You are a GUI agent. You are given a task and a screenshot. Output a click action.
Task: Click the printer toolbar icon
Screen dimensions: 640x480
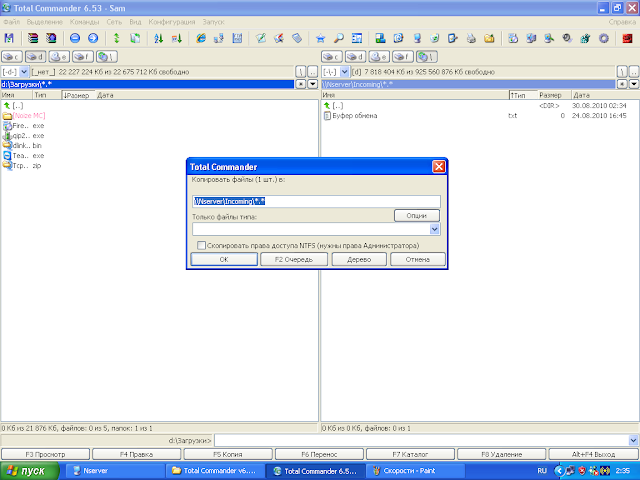point(471,38)
